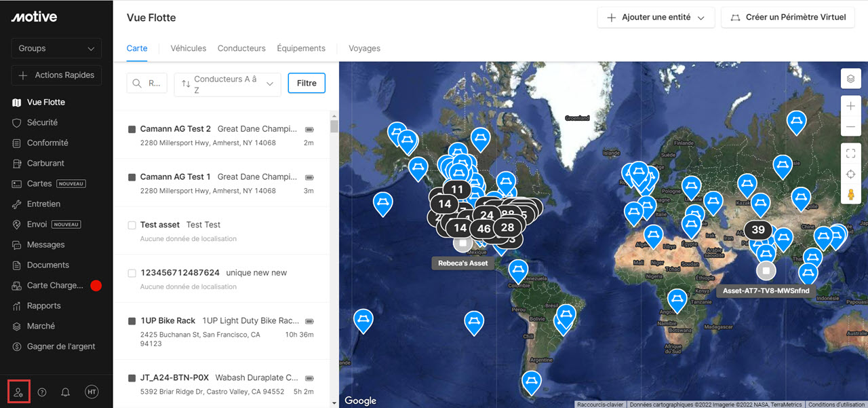Check the Test asset checkbox

[132, 225]
